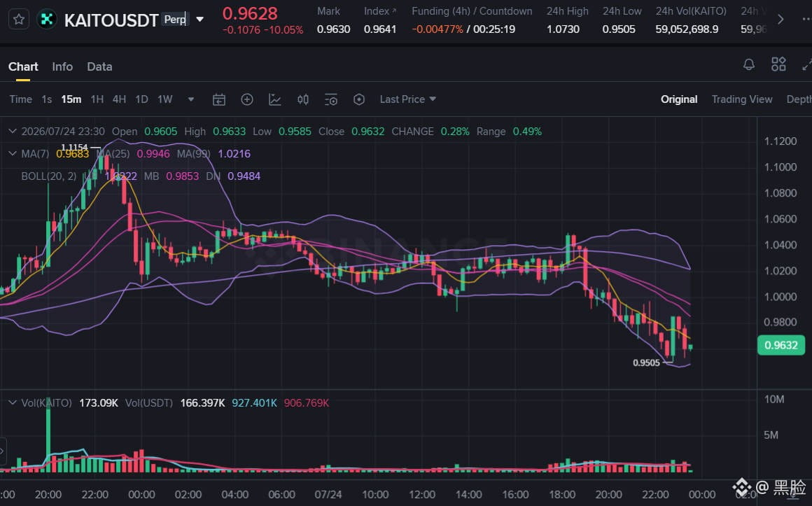Switch to the Depth chart view

coord(799,99)
